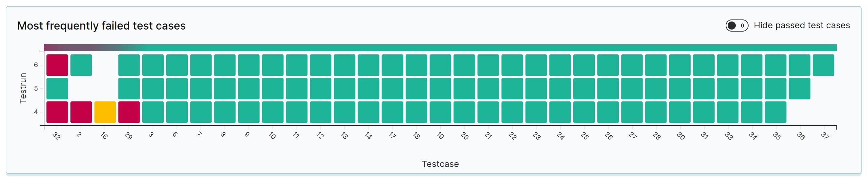This screenshot has width=868, height=181.
Task: Select the red cell for testcase 2, testrun 4
Action: (81, 112)
